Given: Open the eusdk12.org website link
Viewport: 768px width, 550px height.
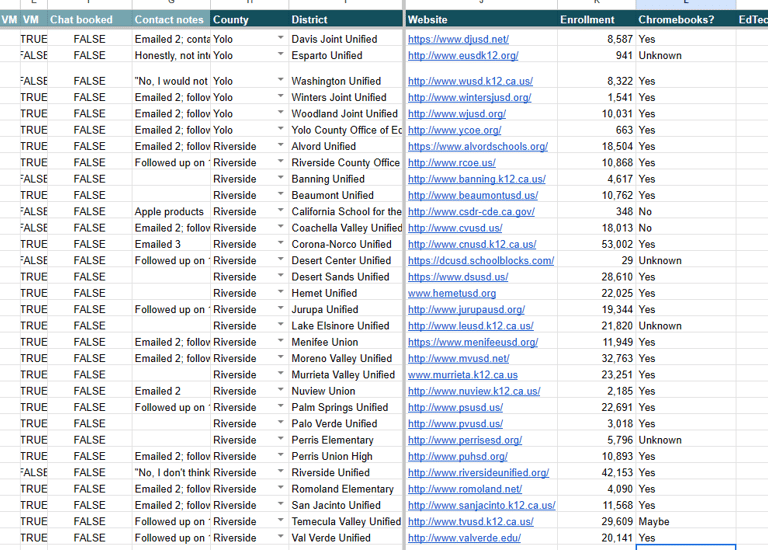Looking at the screenshot, I should 463,55.
